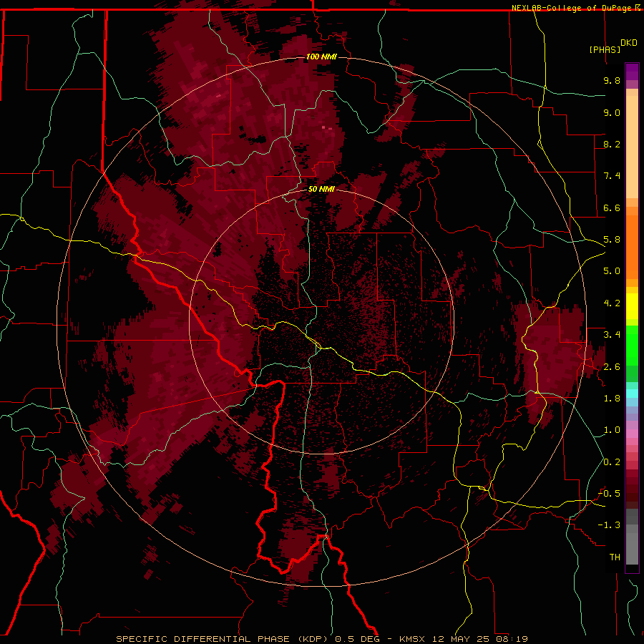Viewport: 644px width, 644px height.
Task: Click the 9.8 color scale value
Action: [x=612, y=80]
